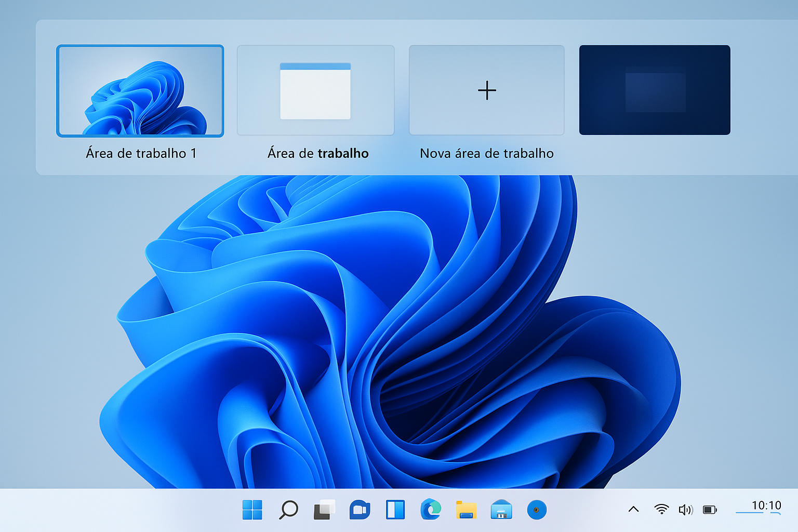Click the 'Nova área de trabalho' label
Viewport: 798px width, 532px height.
click(487, 153)
